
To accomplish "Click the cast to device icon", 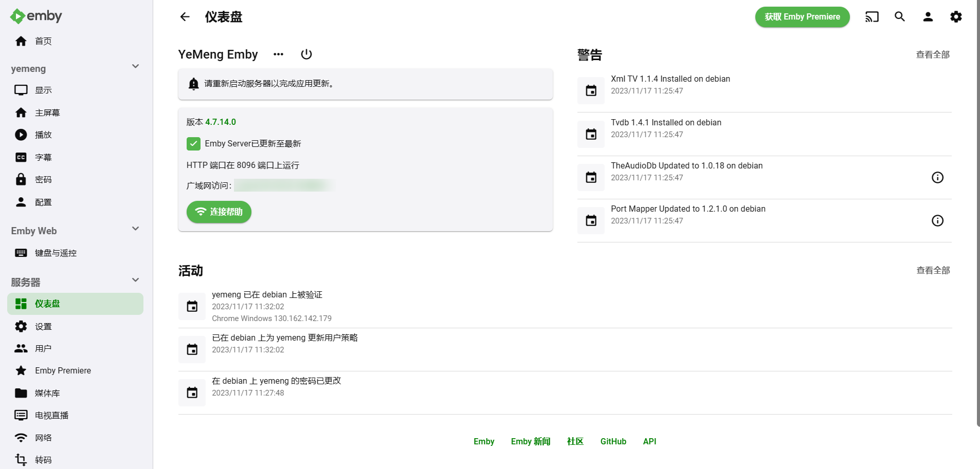I will click(872, 17).
